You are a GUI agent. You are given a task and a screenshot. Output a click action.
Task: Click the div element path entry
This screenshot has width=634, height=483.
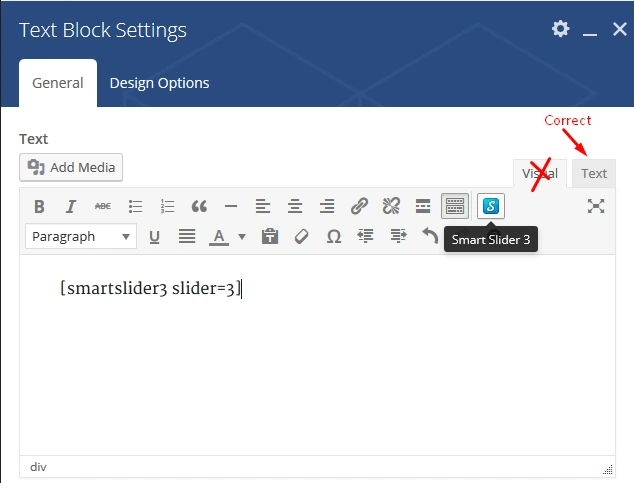pyautogui.click(x=38, y=467)
